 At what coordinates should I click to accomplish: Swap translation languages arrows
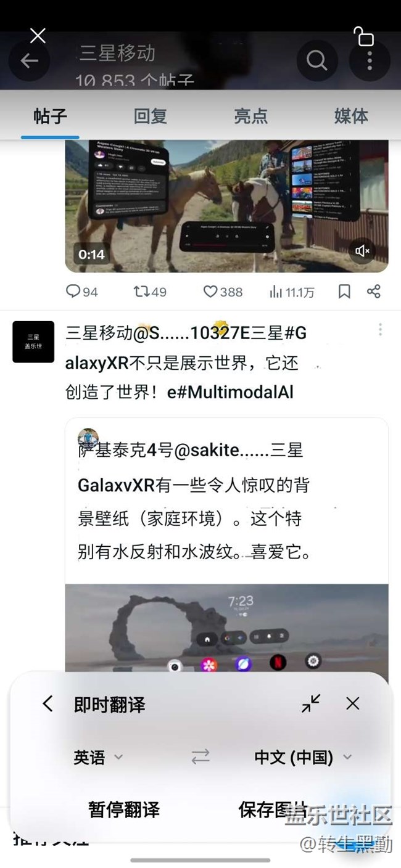point(200,757)
